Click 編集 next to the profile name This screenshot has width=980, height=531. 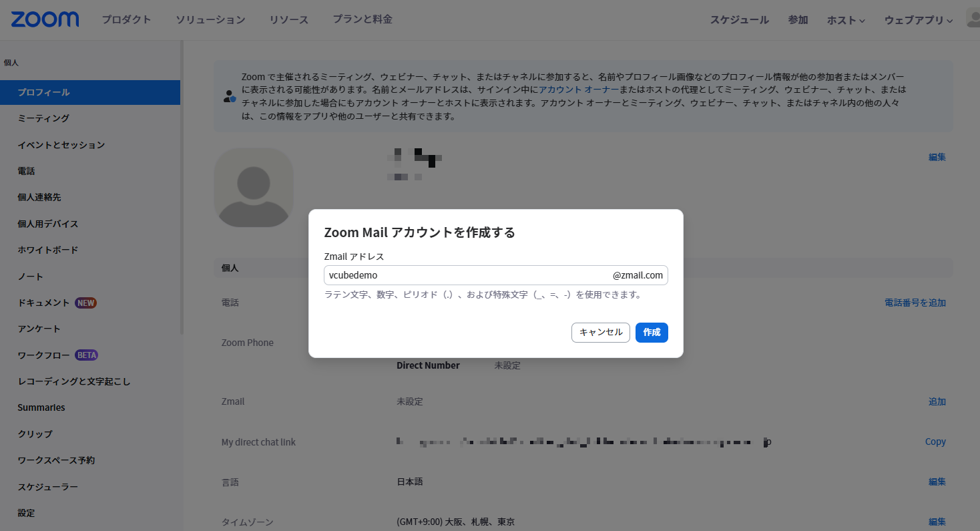pyautogui.click(x=937, y=158)
